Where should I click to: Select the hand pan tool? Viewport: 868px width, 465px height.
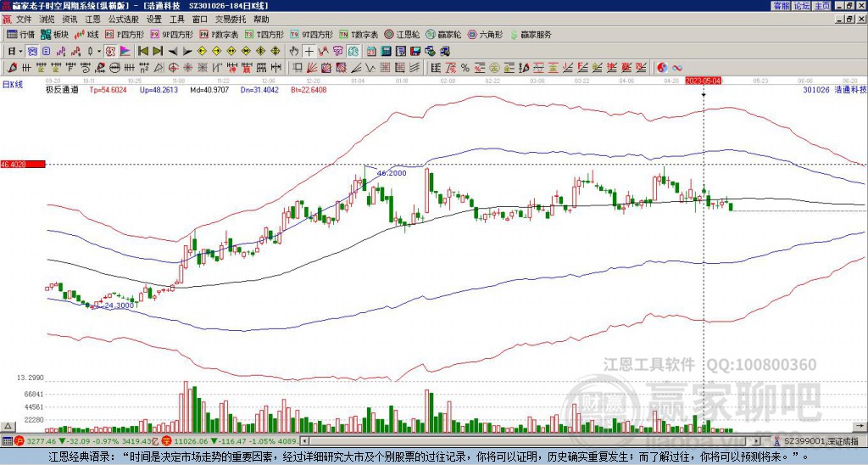(294, 51)
